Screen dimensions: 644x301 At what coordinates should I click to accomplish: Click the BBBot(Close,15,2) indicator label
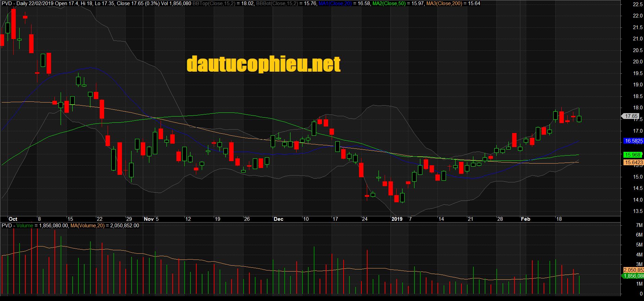point(277,3)
